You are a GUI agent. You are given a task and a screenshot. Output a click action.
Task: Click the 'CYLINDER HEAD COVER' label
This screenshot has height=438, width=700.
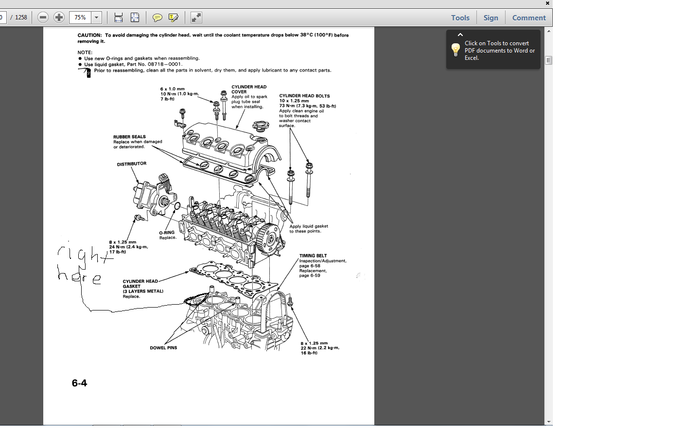249,89
